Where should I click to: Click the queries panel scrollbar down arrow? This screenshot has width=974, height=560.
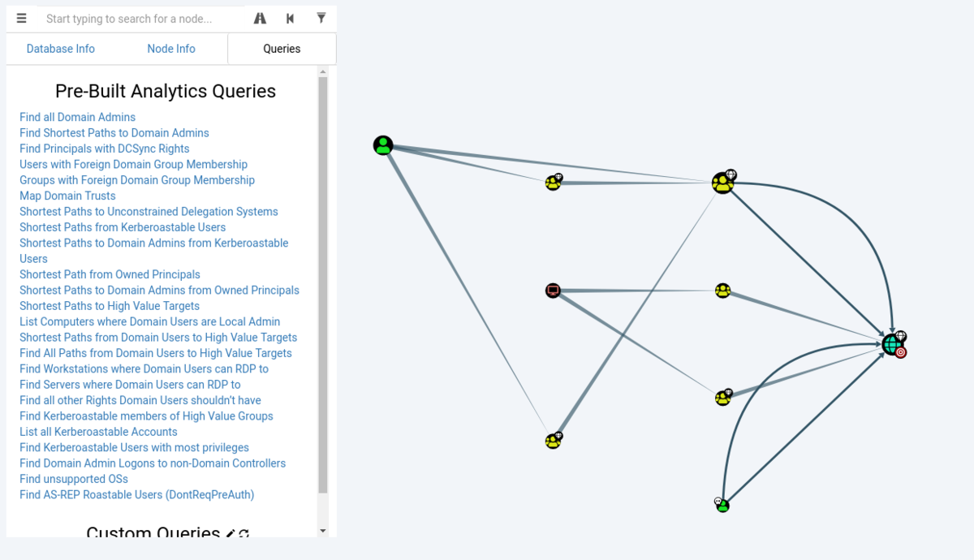tap(323, 531)
